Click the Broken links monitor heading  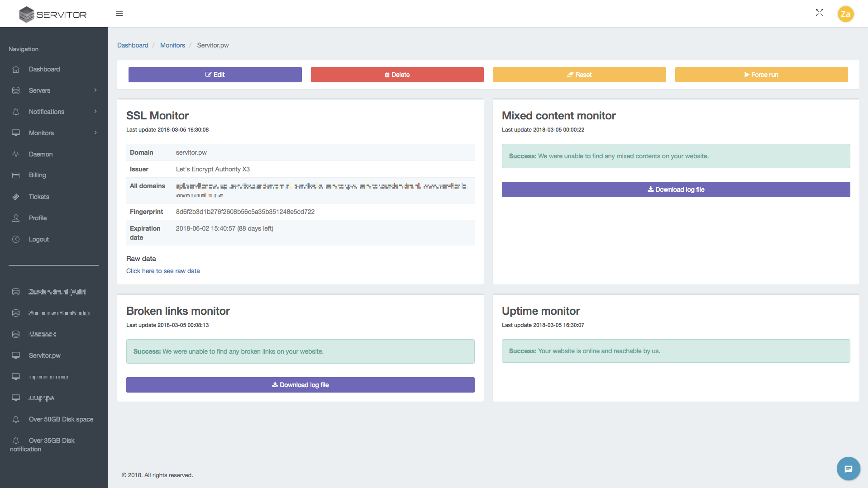point(178,311)
